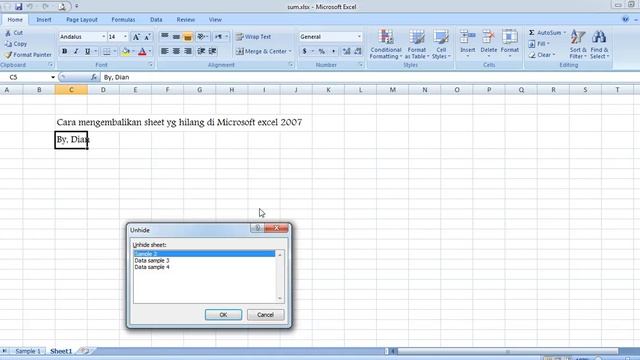
Task: Apply the red Font Color
Action: [142, 51]
